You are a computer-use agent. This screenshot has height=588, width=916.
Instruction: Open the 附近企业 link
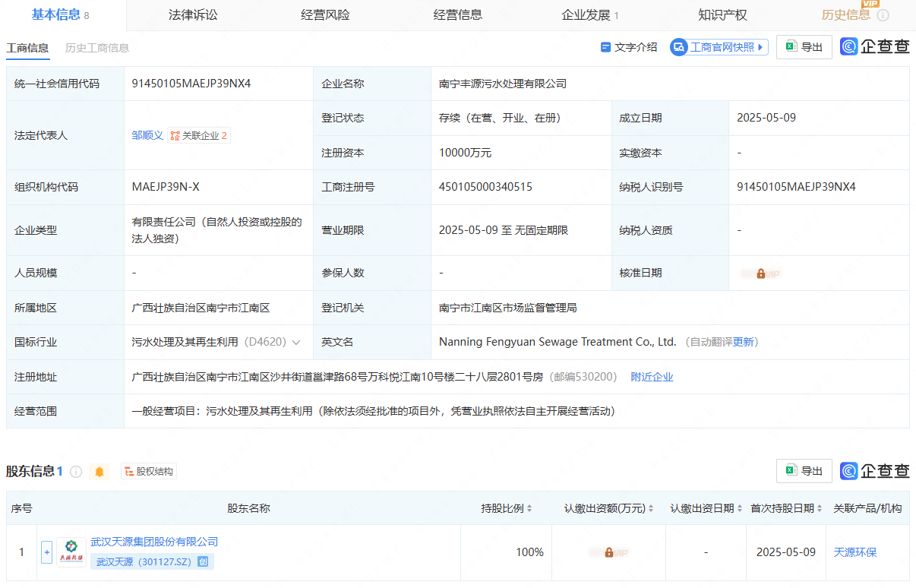[652, 377]
